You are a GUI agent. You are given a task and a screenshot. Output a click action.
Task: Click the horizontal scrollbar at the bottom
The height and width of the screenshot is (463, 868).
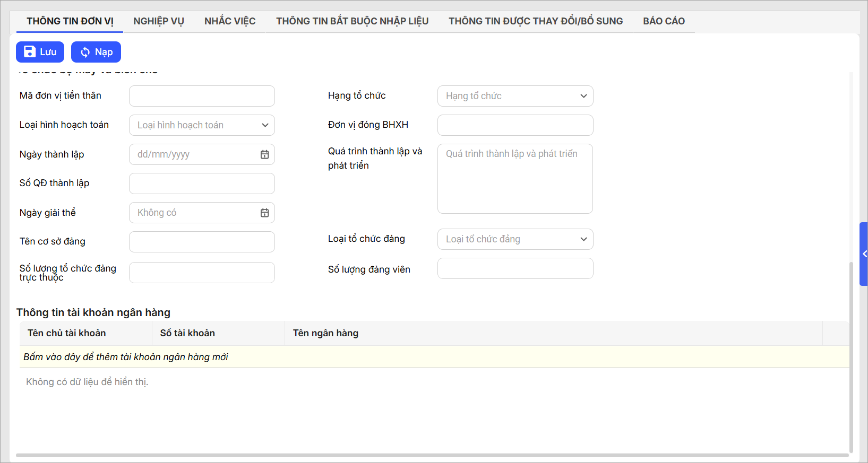[x=432, y=455]
